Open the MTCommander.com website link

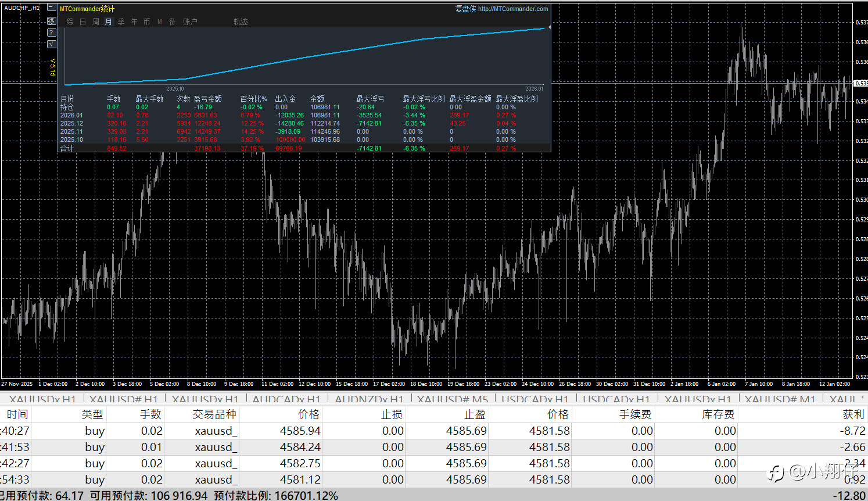tap(512, 9)
